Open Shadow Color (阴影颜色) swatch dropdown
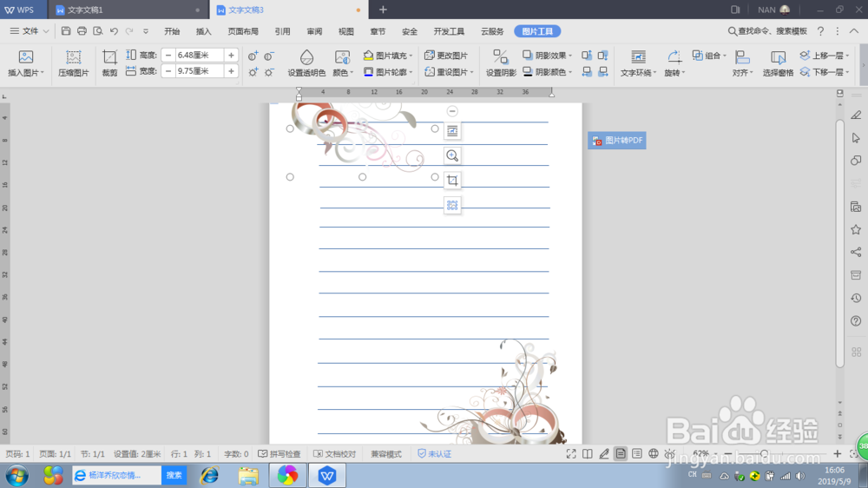Viewport: 868px width, 488px height. pyautogui.click(x=548, y=72)
